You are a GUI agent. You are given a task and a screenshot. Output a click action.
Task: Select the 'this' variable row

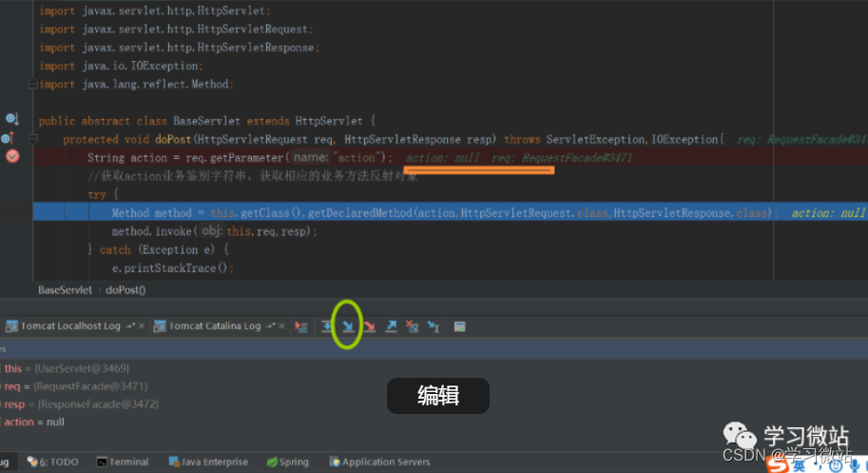(67, 368)
